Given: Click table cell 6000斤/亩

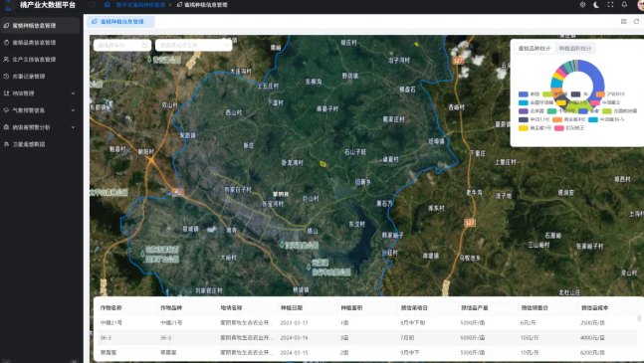Looking at the screenshot, I should click(x=473, y=337).
